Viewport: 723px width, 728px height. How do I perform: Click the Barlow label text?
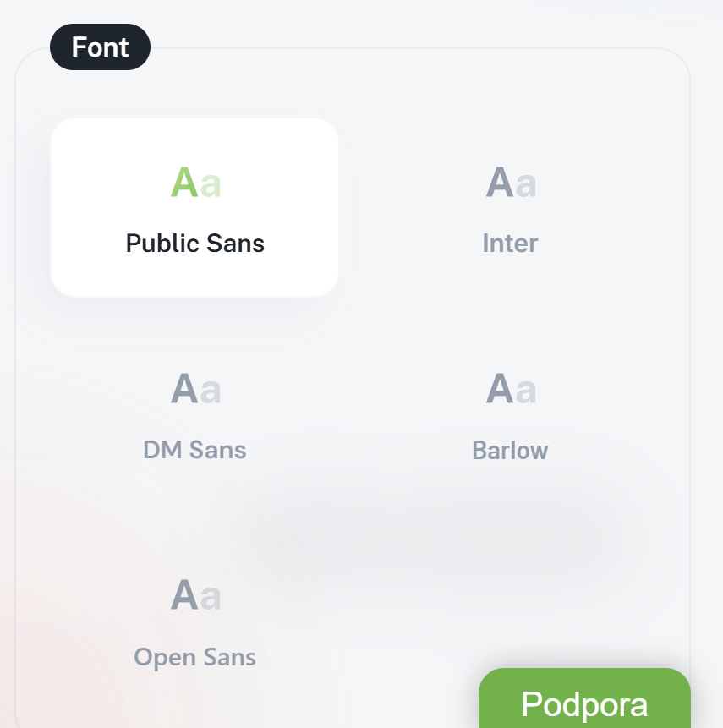tap(510, 450)
